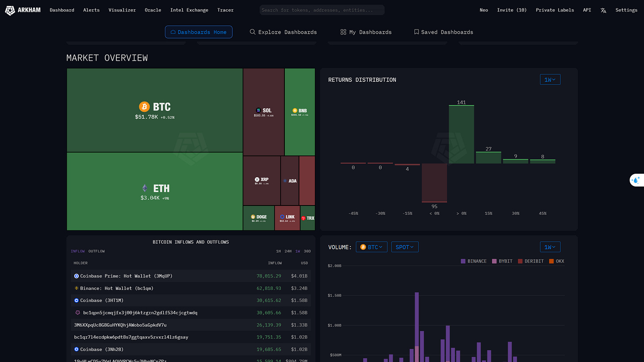The width and height of the screenshot is (644, 362).
Task: Toggle BINANCE series in volume legend
Action: 474,261
